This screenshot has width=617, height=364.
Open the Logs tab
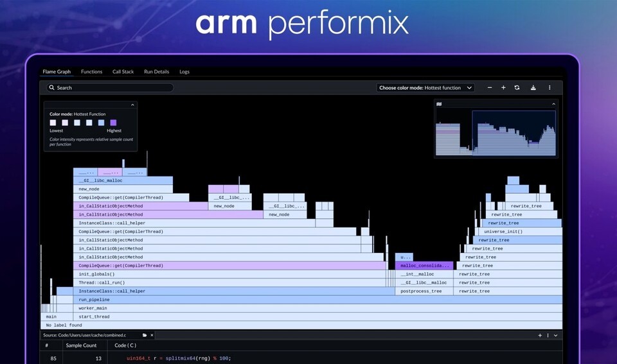[x=184, y=71]
